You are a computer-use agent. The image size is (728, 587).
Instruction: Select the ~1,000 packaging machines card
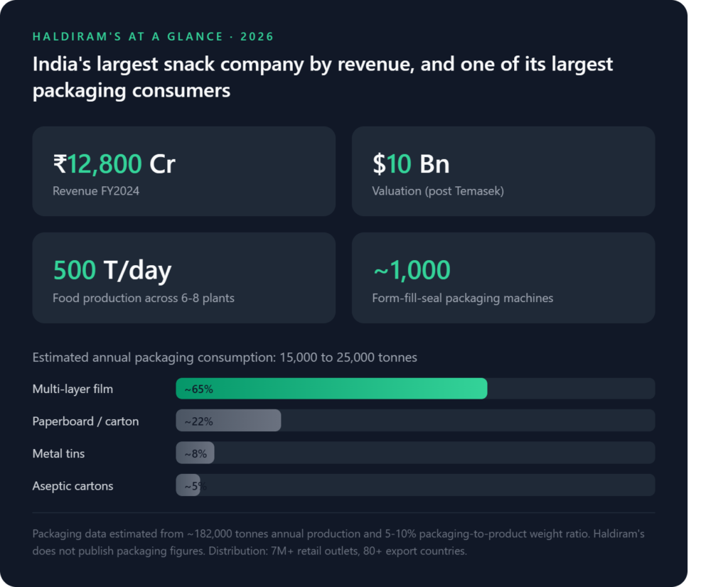click(x=503, y=278)
